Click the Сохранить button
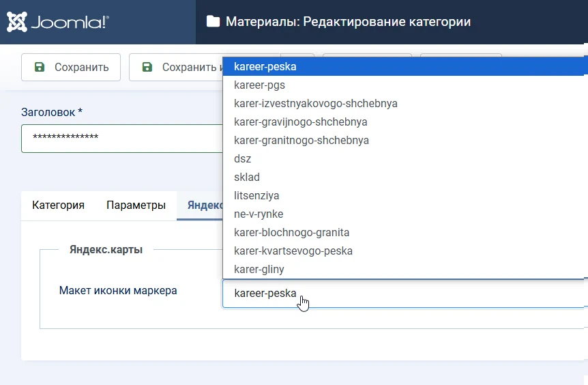 click(71, 67)
